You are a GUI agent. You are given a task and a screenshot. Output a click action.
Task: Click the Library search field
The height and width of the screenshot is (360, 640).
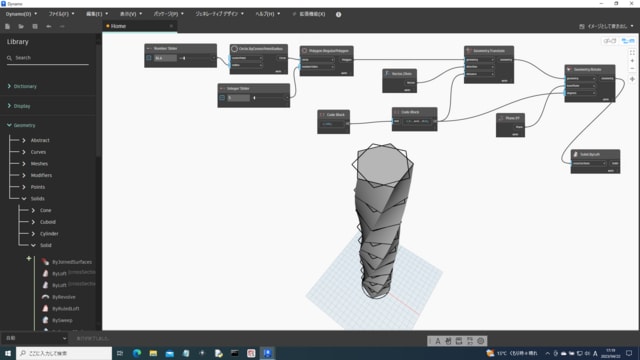pyautogui.click(x=47, y=58)
